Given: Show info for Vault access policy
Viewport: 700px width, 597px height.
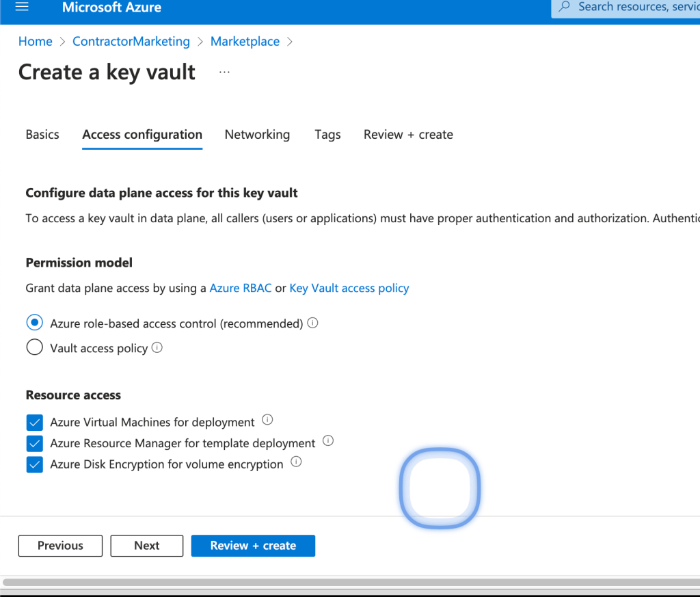Looking at the screenshot, I should (157, 347).
